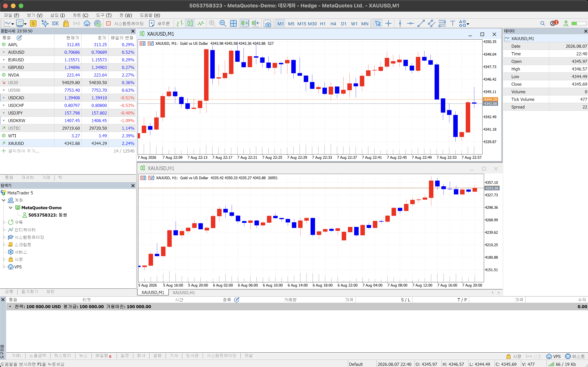588x367 pixels.
Task: Open the 히스토리 tab in the toolbox
Action: [x=62, y=356]
